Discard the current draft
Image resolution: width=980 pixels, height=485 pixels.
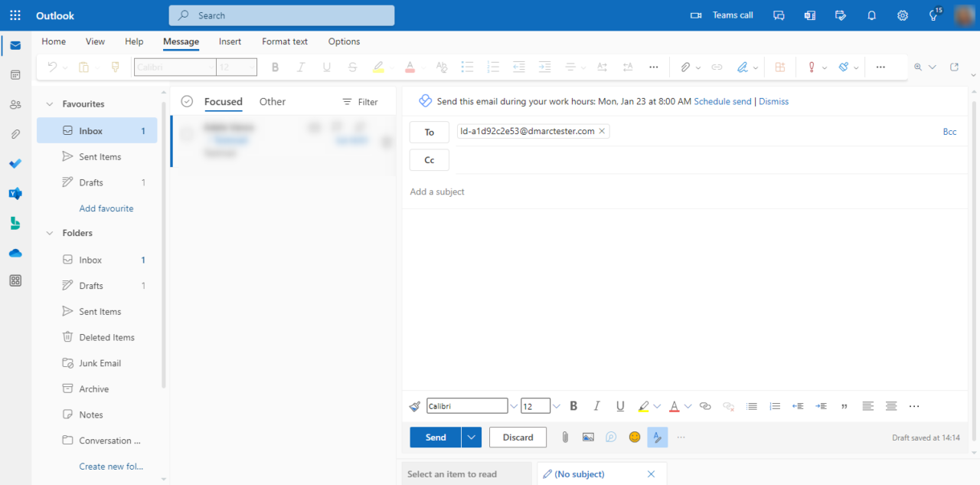pyautogui.click(x=518, y=437)
